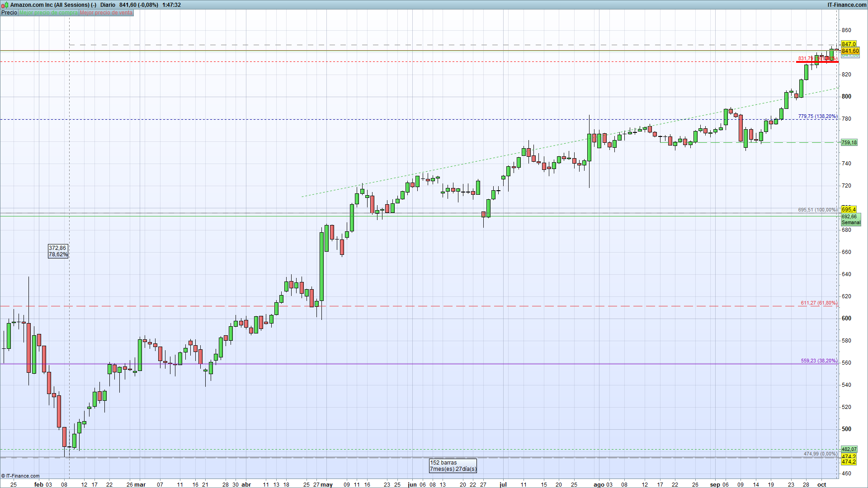Select the 692,66 Semanal price label
The width and height of the screenshot is (868, 488).
[851, 220]
